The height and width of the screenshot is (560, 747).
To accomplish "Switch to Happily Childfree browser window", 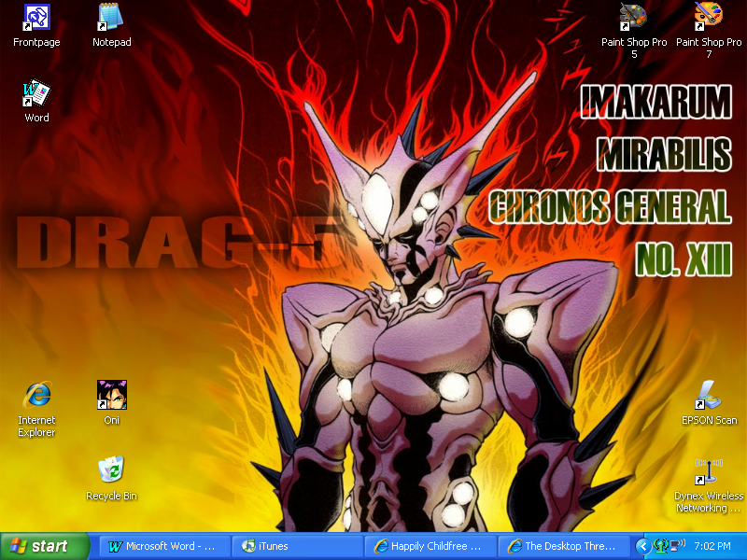I will click(430, 546).
